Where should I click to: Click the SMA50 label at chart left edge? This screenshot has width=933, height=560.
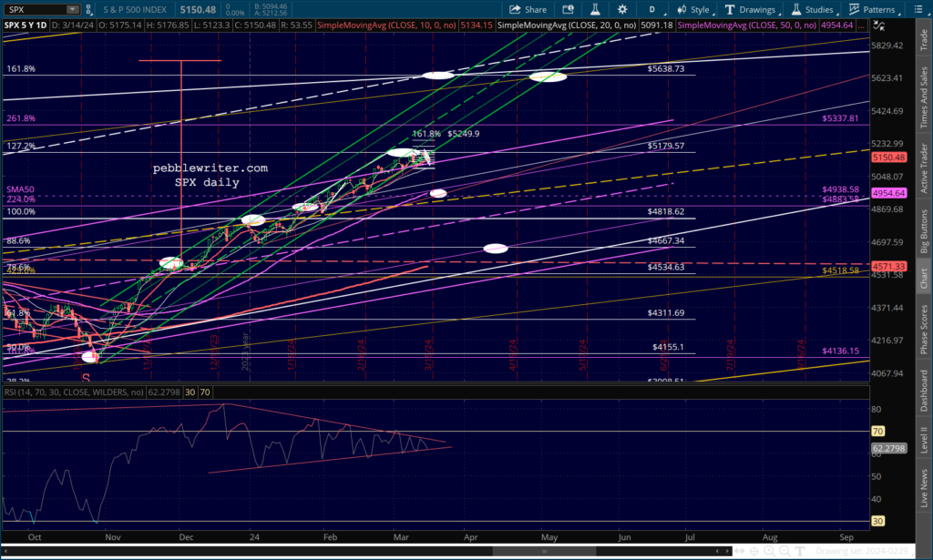(x=20, y=189)
